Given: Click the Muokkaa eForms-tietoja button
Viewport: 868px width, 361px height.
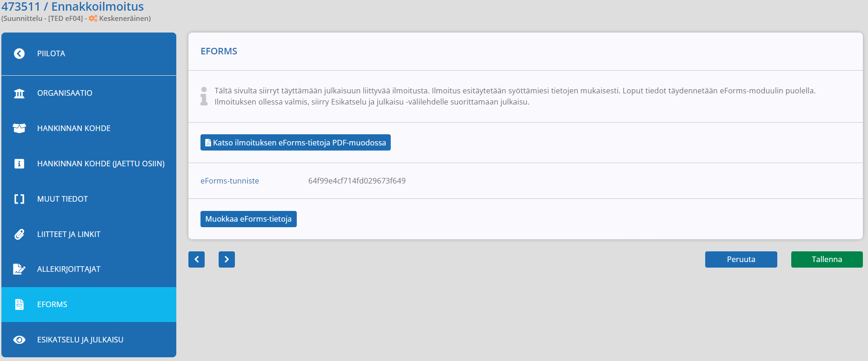Looking at the screenshot, I should pyautogui.click(x=248, y=219).
